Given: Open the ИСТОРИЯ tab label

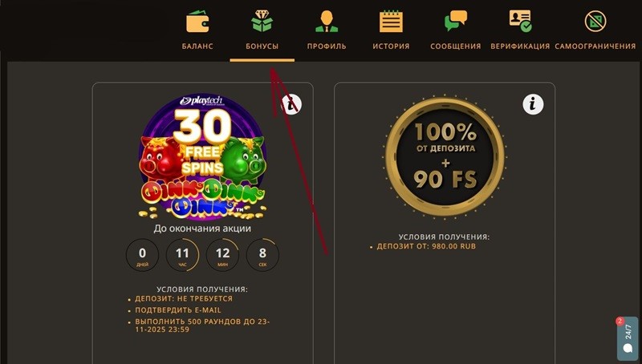Looking at the screenshot, I should pos(391,47).
